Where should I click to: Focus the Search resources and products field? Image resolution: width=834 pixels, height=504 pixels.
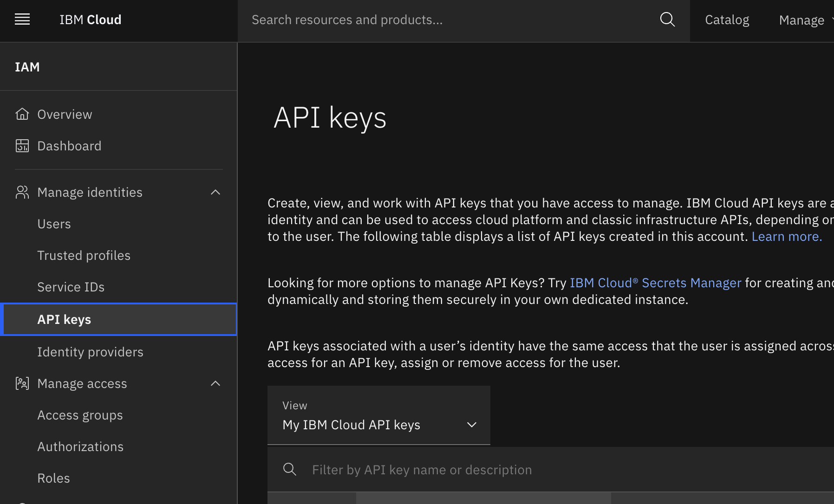point(448,20)
